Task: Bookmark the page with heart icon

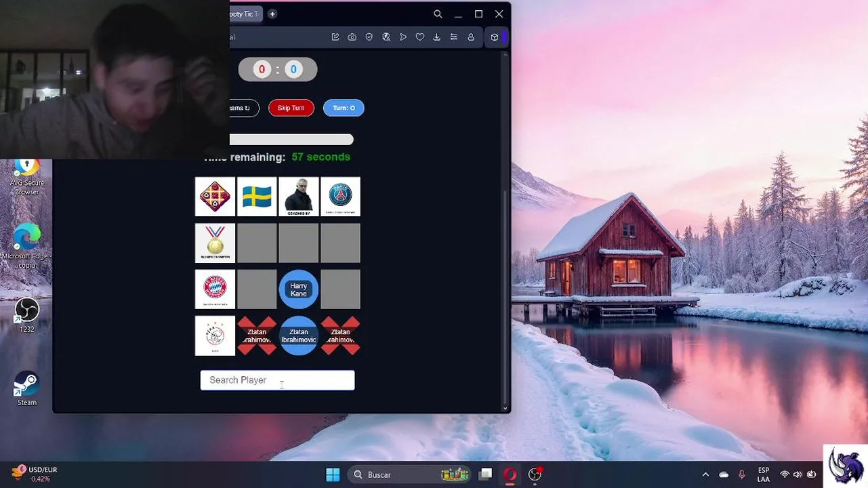Action: coord(420,37)
